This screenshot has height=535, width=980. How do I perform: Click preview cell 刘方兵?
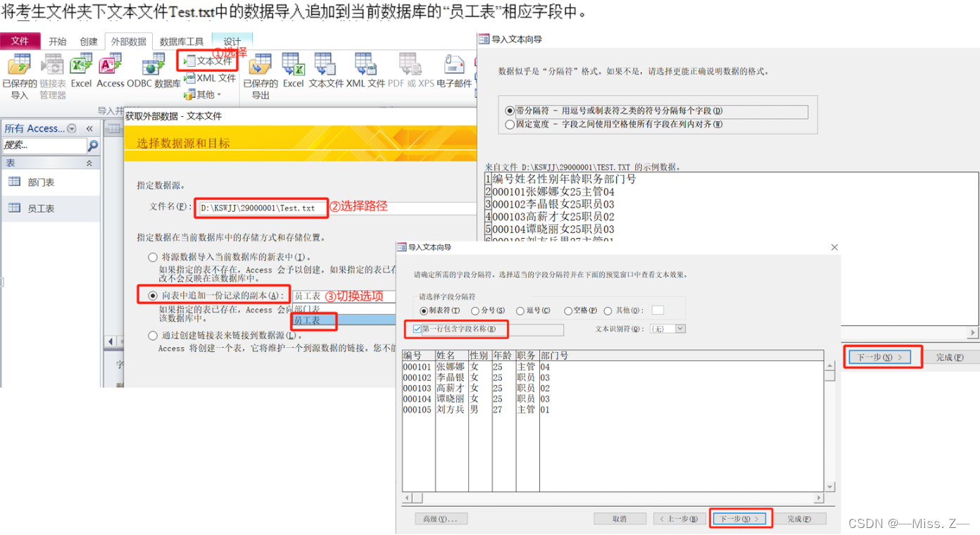(451, 409)
